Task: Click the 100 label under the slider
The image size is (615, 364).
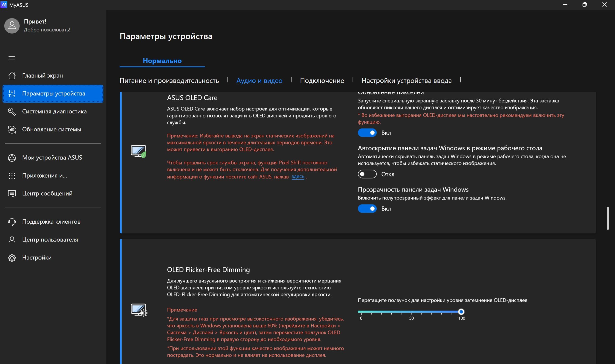Action: point(461,318)
